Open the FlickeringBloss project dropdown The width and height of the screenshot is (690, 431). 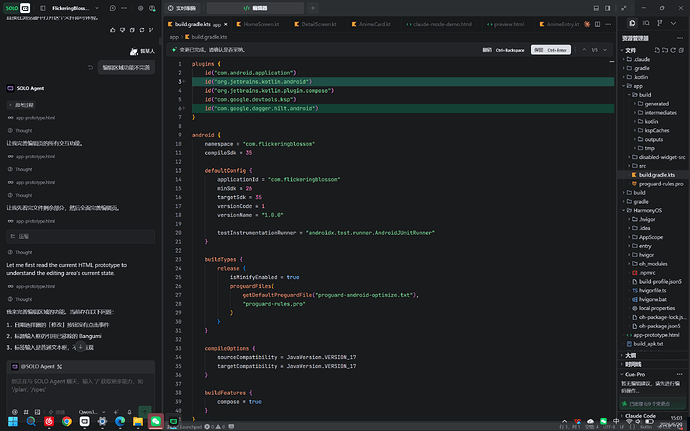(x=75, y=8)
